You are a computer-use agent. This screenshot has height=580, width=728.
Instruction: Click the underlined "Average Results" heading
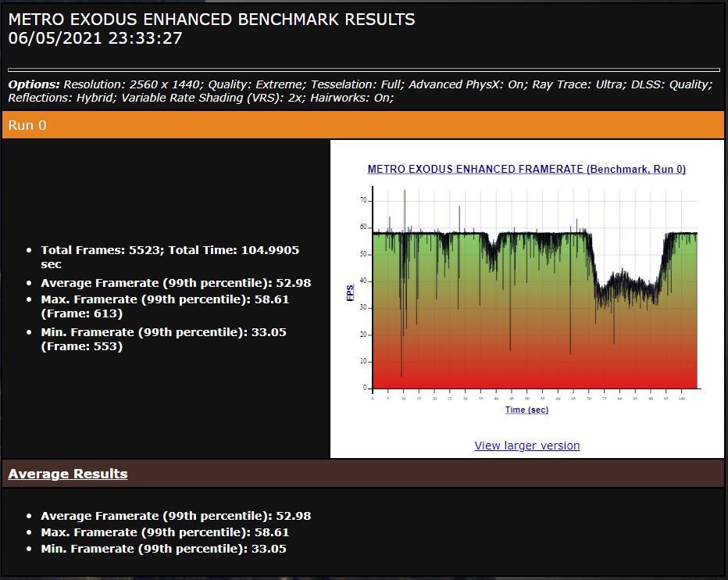click(68, 474)
